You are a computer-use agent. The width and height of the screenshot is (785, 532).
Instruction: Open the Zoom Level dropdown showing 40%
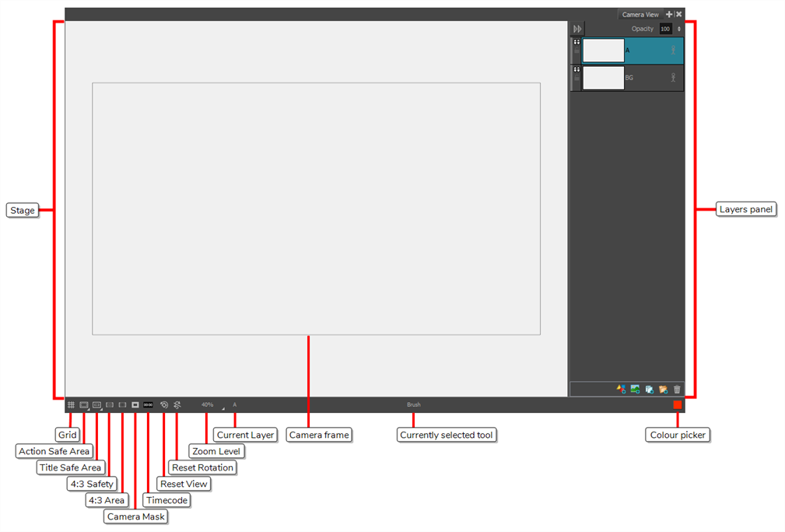(208, 404)
